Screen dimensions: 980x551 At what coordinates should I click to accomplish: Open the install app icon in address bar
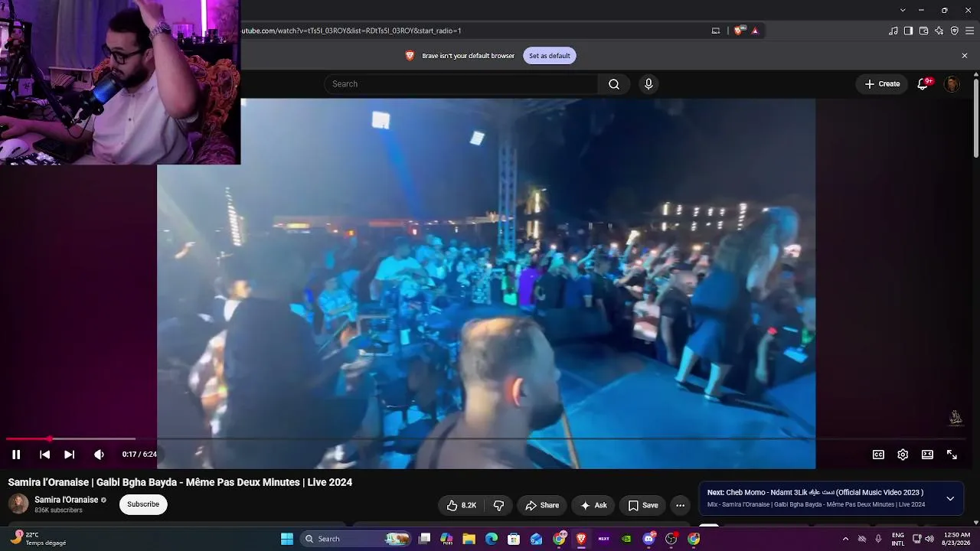pyautogui.click(x=716, y=31)
